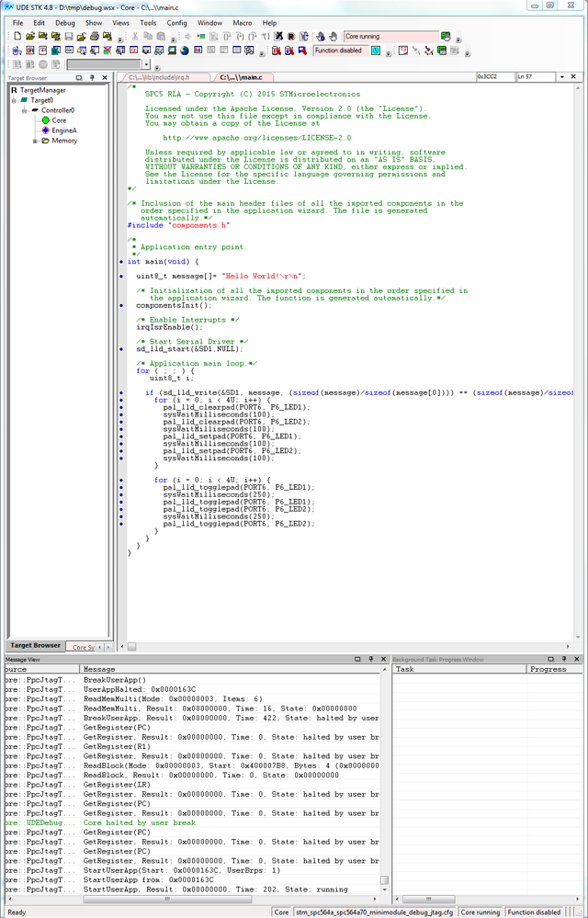
Task: Click the hand Break execution toolbar icon
Action: pyautogui.click(x=333, y=37)
